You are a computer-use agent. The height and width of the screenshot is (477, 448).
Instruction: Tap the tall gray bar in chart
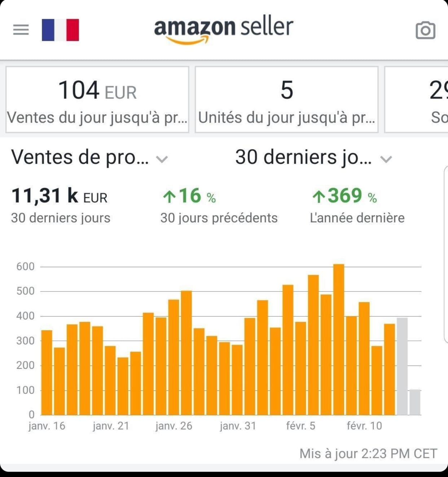pos(402,366)
